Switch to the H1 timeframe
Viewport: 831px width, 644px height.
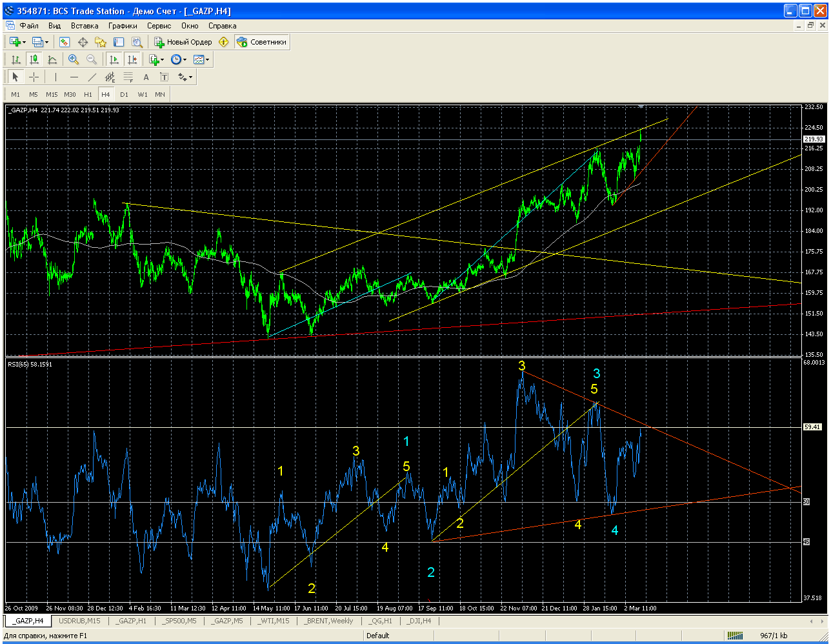(88, 94)
